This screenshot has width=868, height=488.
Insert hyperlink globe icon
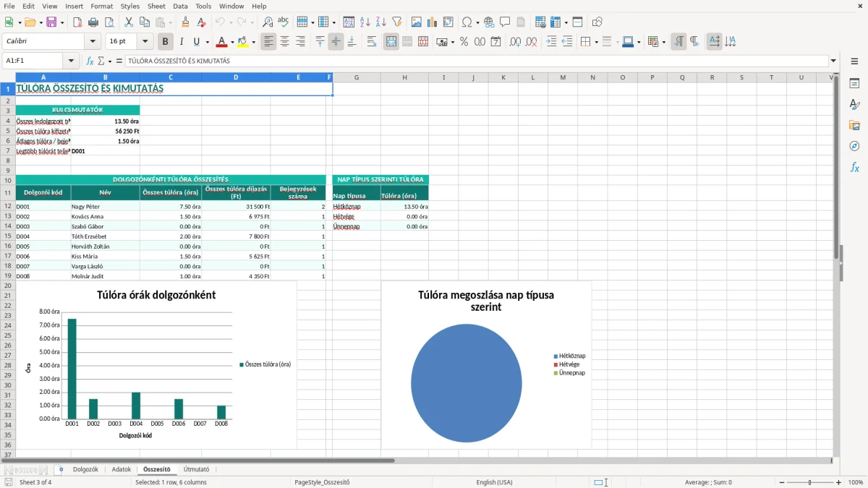[x=489, y=22]
